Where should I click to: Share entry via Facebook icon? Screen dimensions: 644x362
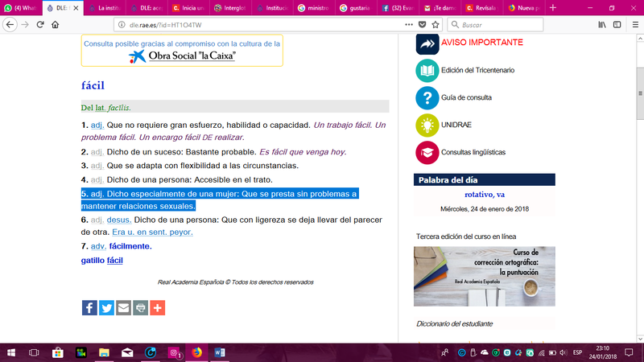pyautogui.click(x=89, y=307)
